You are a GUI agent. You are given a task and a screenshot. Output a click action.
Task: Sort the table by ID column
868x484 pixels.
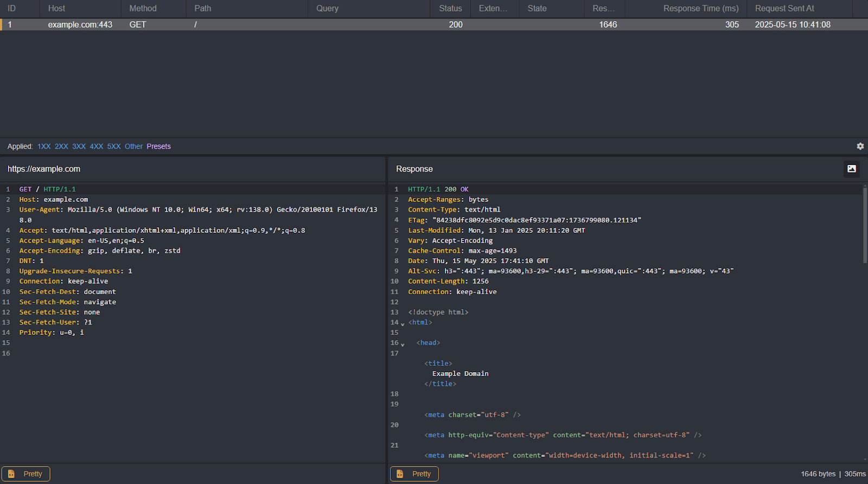coord(12,9)
